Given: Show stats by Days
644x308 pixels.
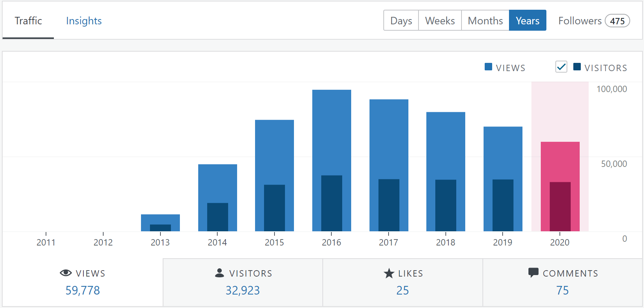Looking at the screenshot, I should [401, 21].
